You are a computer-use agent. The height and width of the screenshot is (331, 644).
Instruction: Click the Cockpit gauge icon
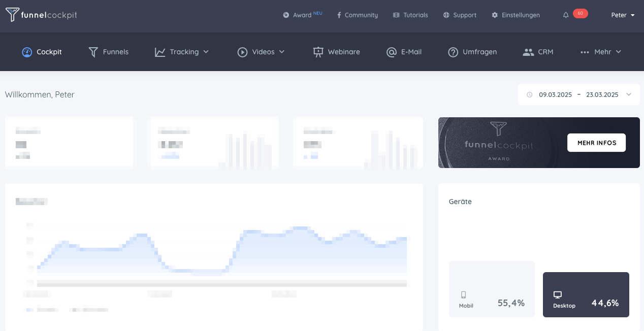(27, 52)
